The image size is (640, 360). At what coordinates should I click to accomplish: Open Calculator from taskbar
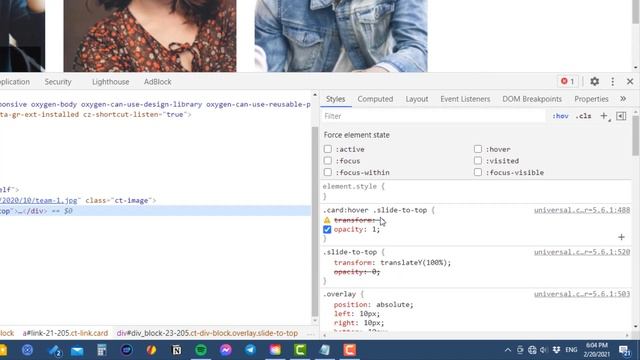pos(102,350)
